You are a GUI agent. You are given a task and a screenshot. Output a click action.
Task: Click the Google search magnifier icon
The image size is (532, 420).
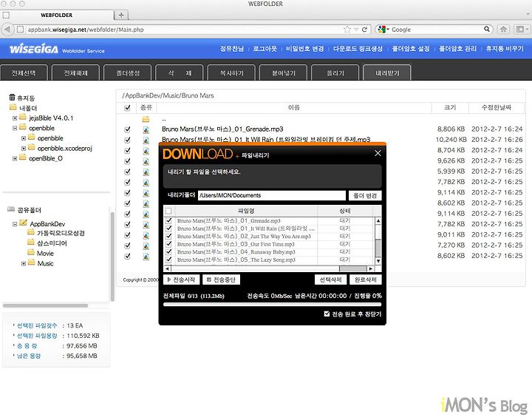coord(487,29)
